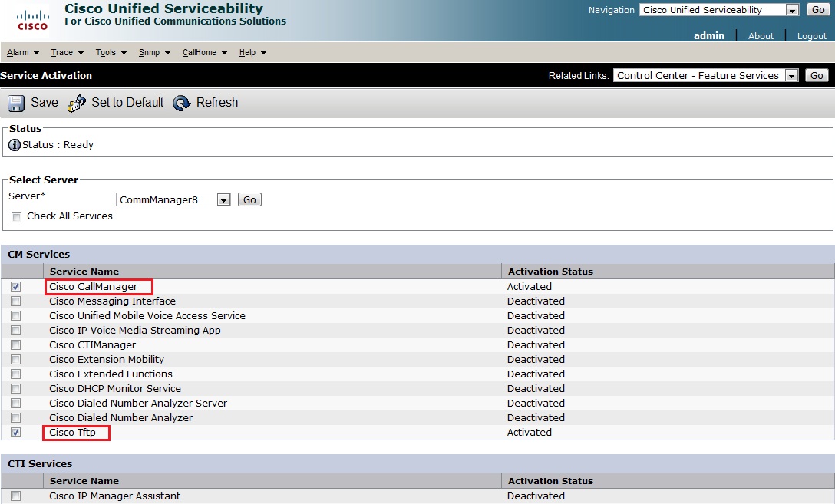Check the Cisco Extended Functions checkbox

[16, 374]
